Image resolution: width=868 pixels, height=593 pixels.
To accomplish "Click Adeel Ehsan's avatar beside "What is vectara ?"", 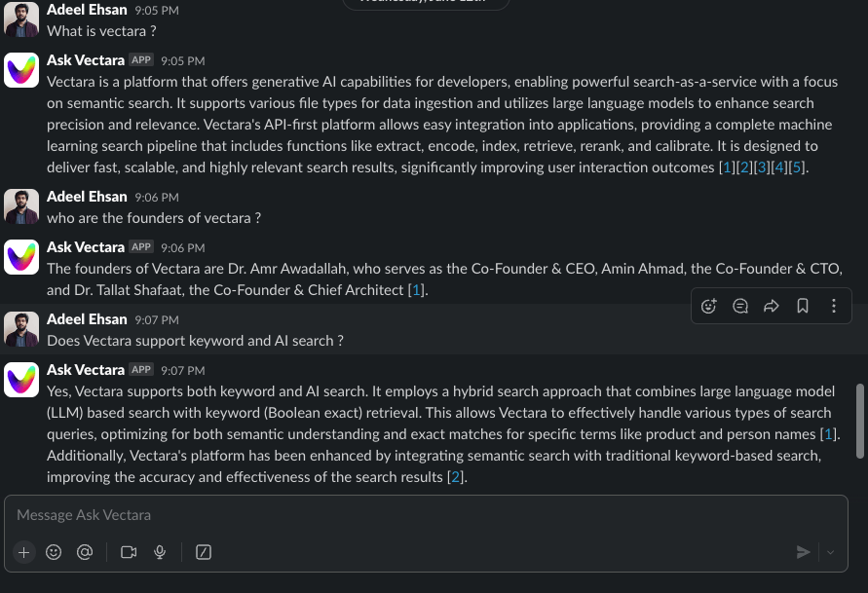I will [21, 19].
